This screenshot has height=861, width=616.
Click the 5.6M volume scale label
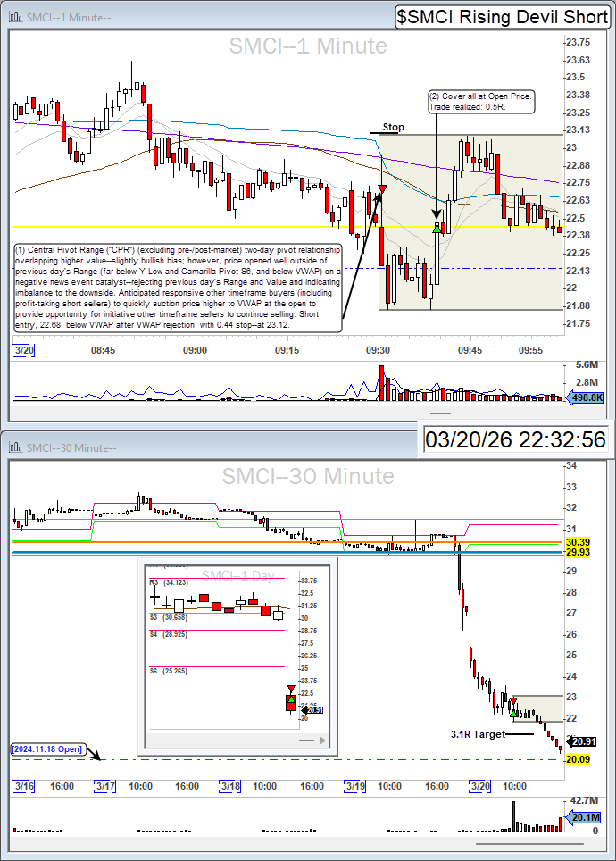587,364
